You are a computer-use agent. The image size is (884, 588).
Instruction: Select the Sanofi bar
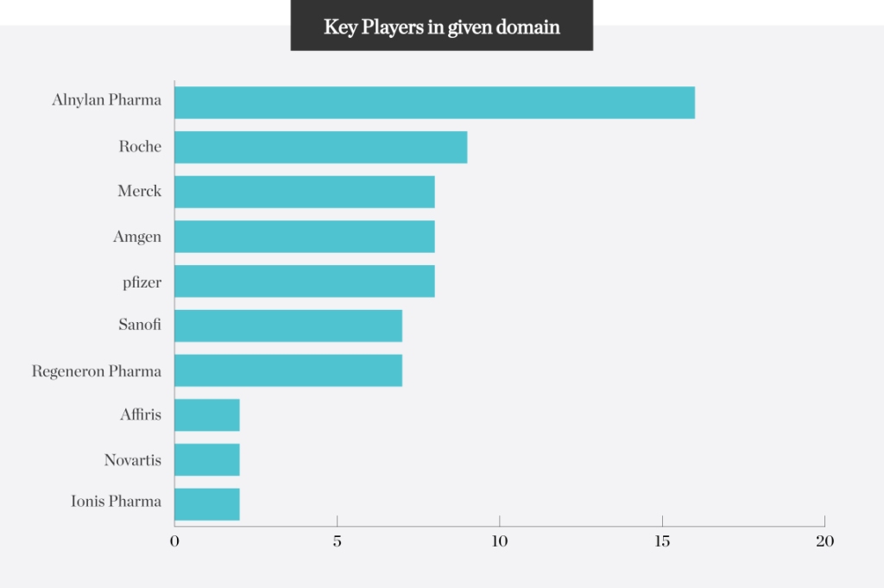(288, 326)
